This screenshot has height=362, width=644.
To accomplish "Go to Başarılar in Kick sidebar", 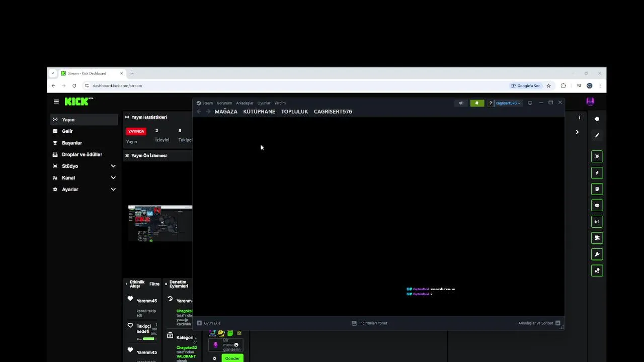I will pyautogui.click(x=85, y=143).
